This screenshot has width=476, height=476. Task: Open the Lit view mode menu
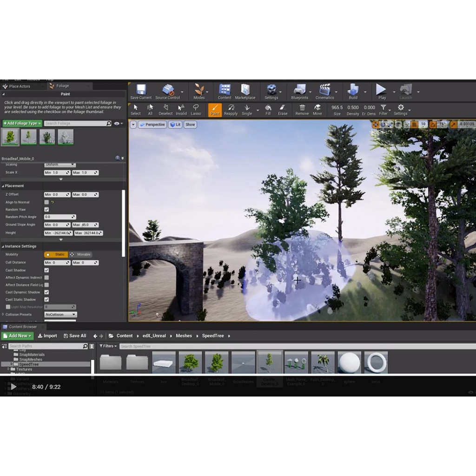click(175, 125)
